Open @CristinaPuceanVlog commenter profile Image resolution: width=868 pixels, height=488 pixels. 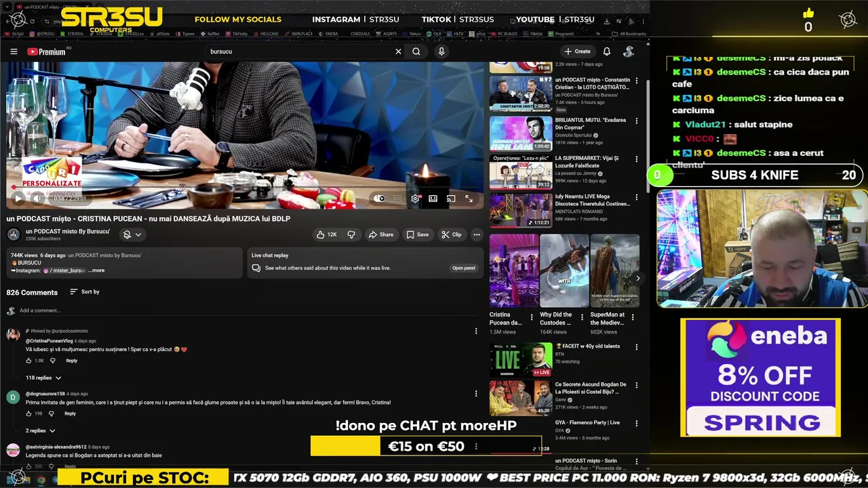click(x=49, y=341)
